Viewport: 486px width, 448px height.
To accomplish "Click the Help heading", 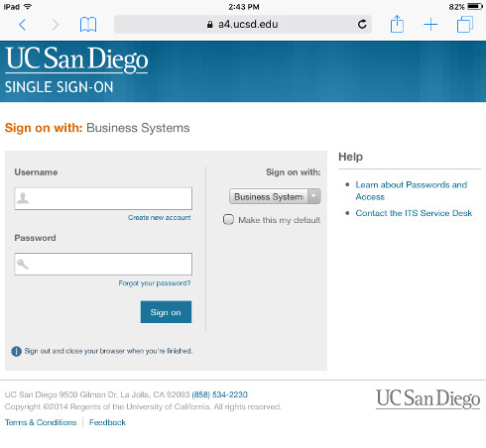I will click(x=350, y=157).
